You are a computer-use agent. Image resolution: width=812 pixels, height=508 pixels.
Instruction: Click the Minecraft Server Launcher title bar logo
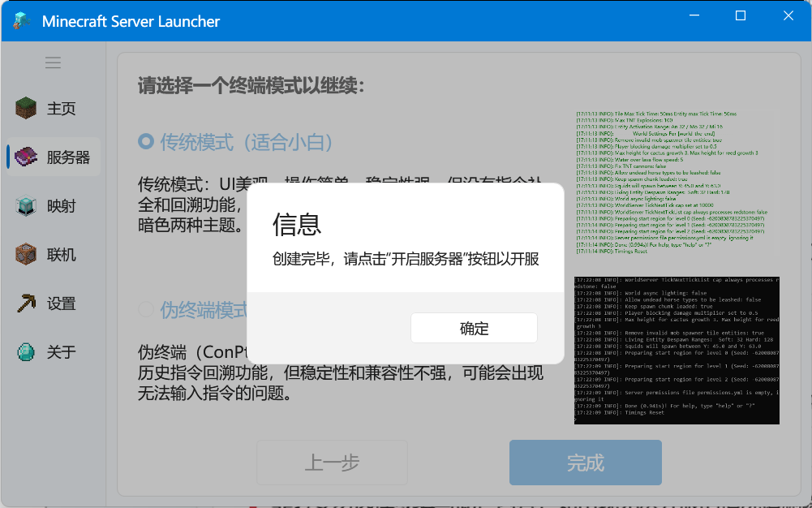point(23,21)
